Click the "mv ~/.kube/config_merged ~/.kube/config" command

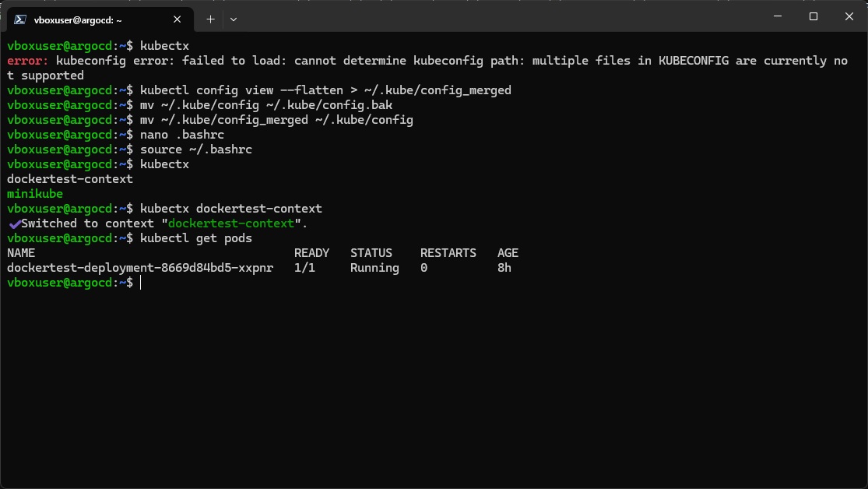pos(277,120)
